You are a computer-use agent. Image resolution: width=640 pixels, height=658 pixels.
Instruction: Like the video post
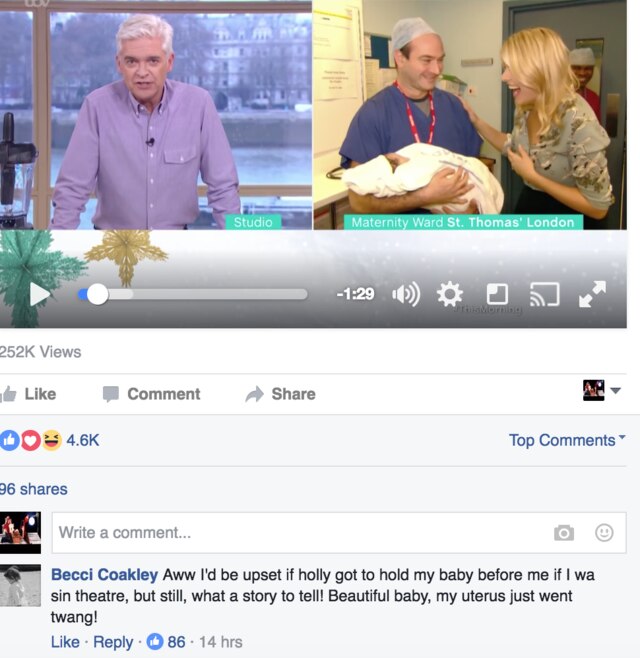click(x=28, y=394)
